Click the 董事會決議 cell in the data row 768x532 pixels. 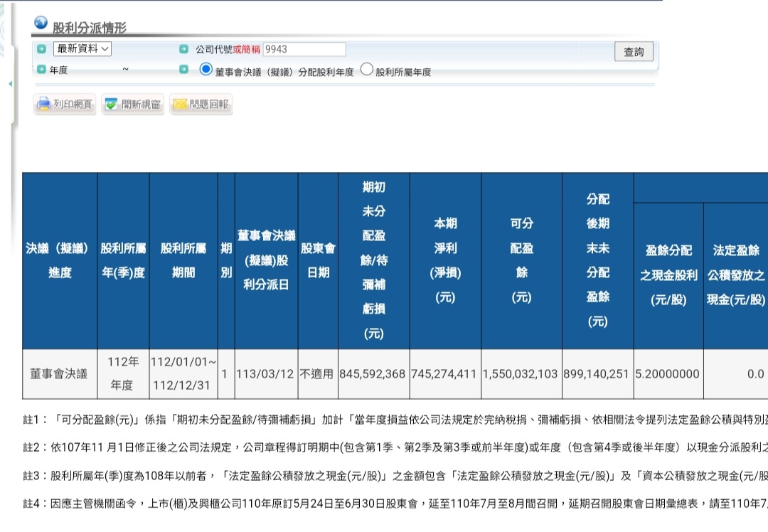click(x=59, y=374)
